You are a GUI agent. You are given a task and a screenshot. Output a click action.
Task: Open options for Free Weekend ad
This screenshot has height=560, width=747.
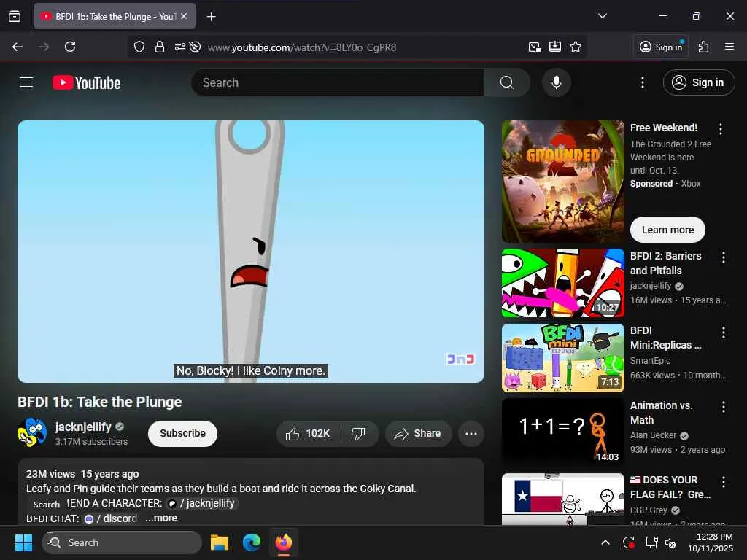click(721, 128)
